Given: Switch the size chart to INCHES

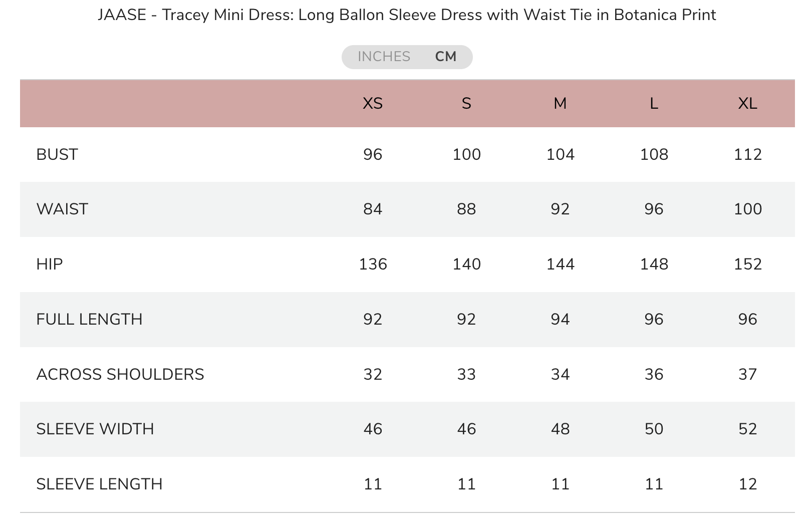Looking at the screenshot, I should [x=384, y=57].
